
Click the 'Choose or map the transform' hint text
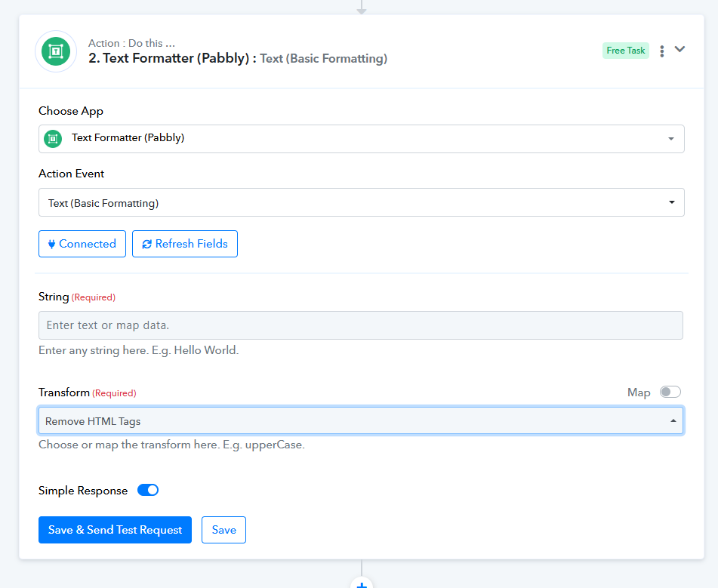pyautogui.click(x=171, y=445)
